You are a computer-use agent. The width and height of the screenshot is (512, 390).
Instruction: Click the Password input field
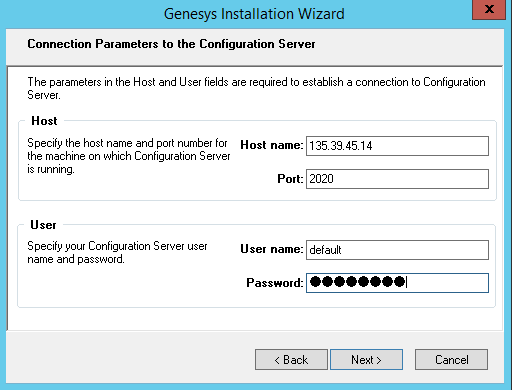(397, 283)
